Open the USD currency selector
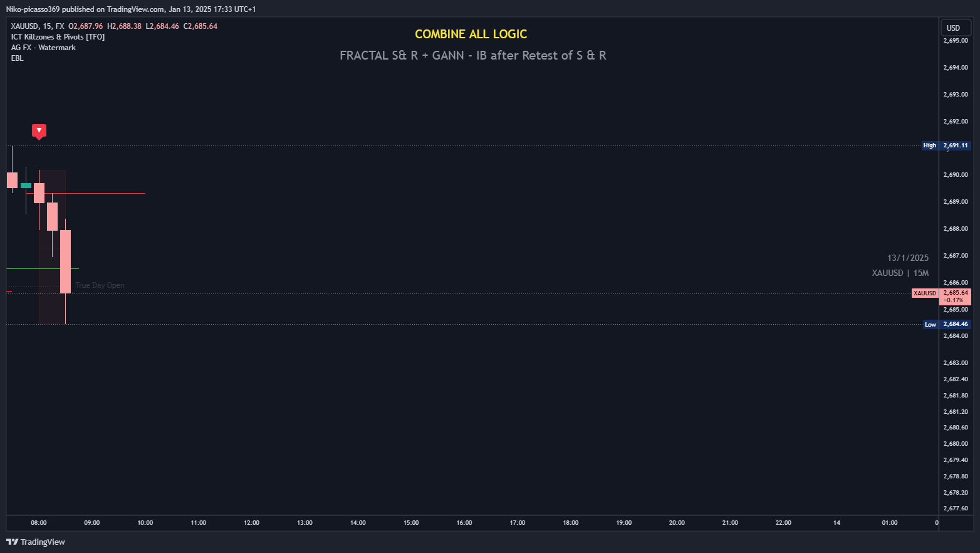The height and width of the screenshot is (553, 980). click(956, 28)
